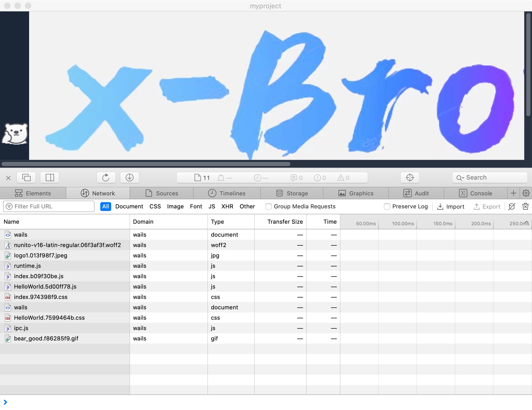Click the horizontal scrollbar under the logo
Viewport: 532px width, 410px height.
point(146,164)
